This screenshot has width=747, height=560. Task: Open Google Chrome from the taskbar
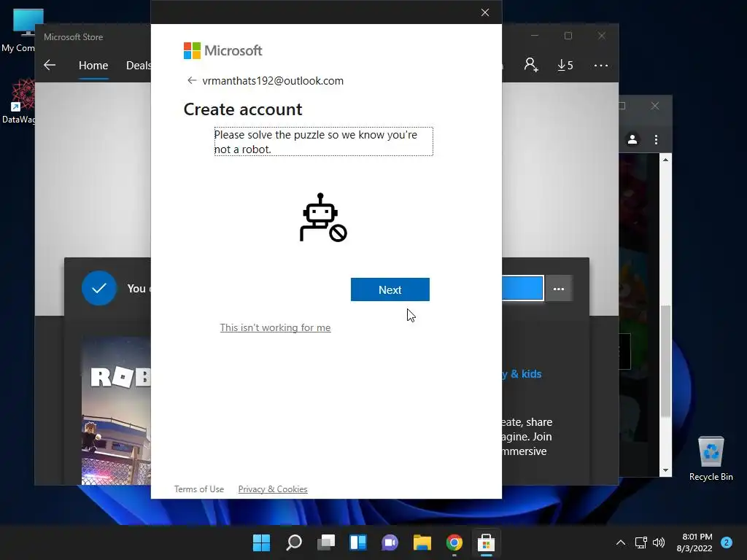[454, 542]
